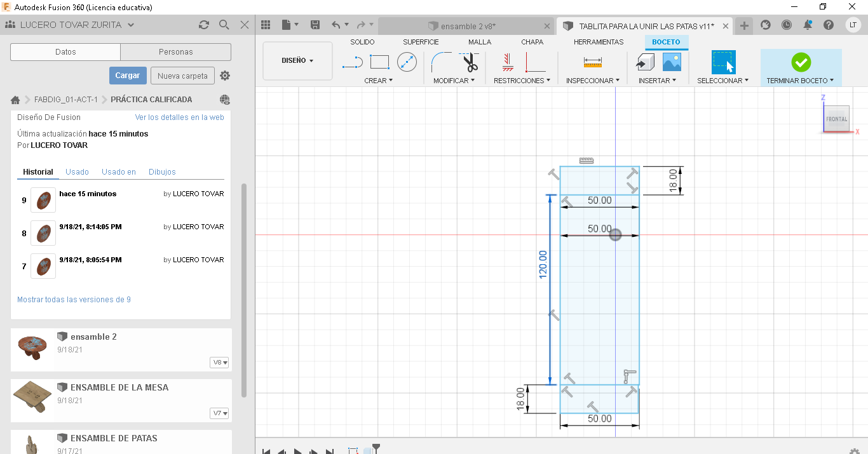This screenshot has height=454, width=868.
Task: Switch to the HERRAMIENTAS ribbon tab
Action: [599, 42]
